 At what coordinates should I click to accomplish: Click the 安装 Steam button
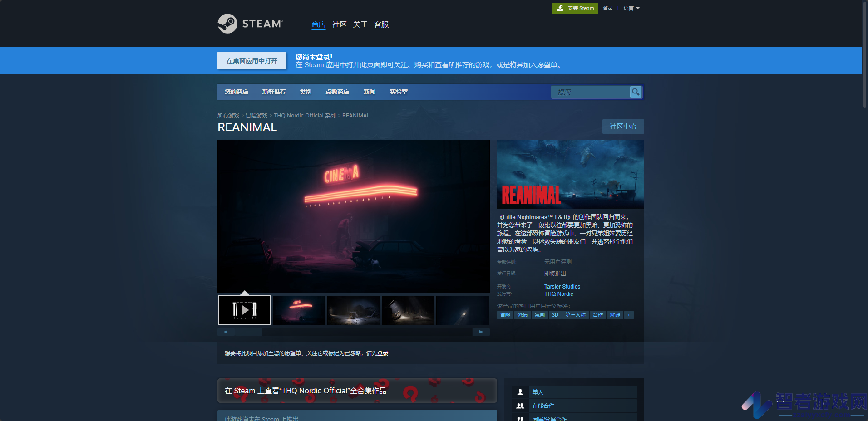point(575,8)
